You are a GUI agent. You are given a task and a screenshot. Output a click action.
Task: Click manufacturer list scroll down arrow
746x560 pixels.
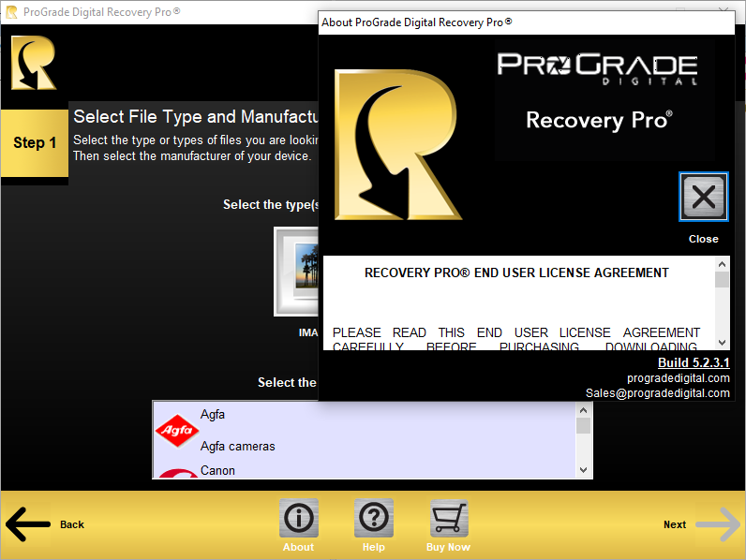(x=583, y=470)
